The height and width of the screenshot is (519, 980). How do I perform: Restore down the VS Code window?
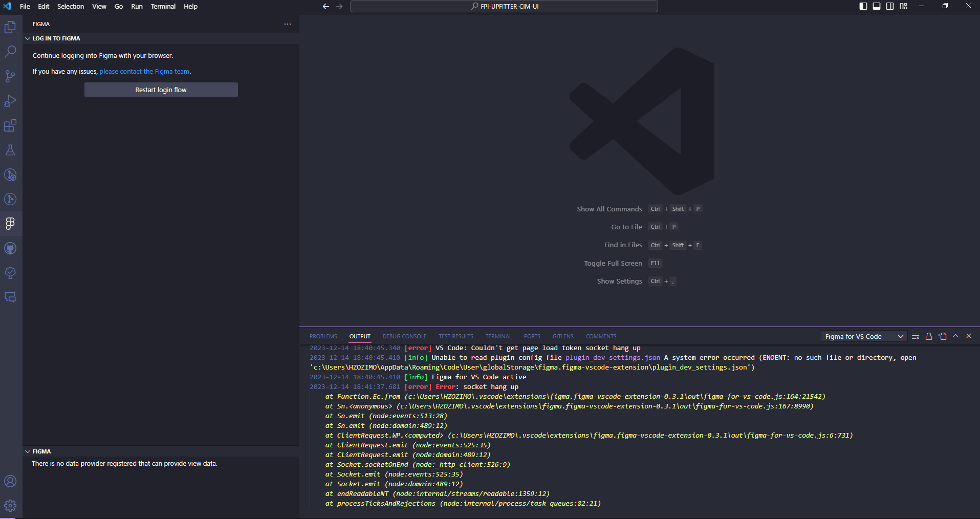[x=945, y=6]
